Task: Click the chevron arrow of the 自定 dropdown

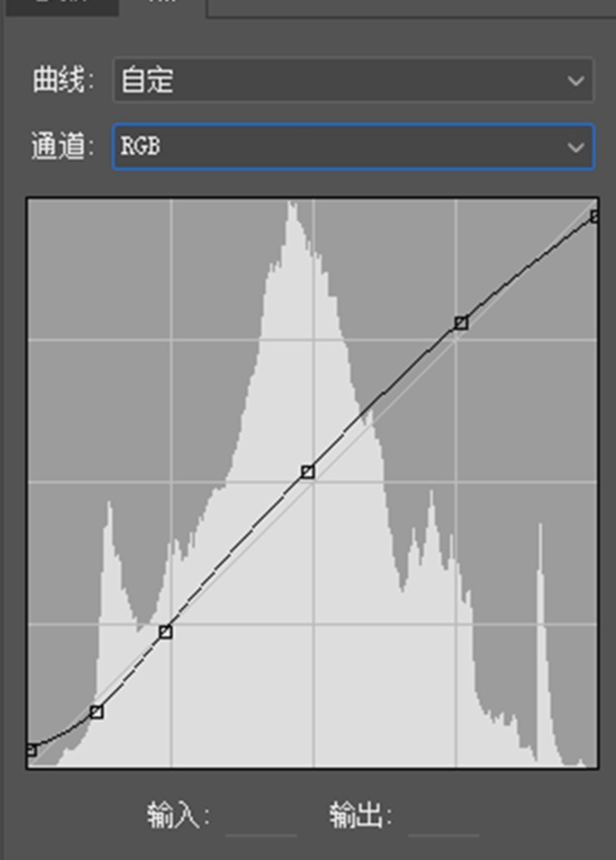Action: (x=575, y=81)
